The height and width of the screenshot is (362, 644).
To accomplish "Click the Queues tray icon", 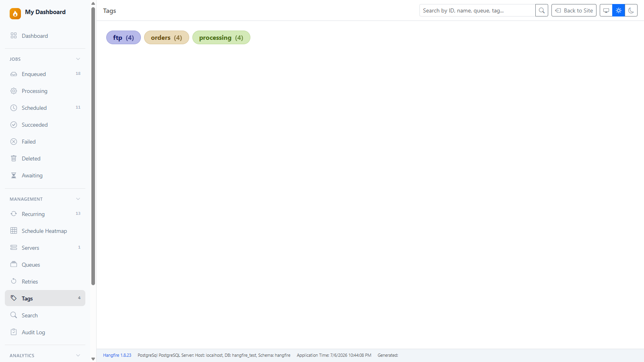I will click(x=14, y=264).
